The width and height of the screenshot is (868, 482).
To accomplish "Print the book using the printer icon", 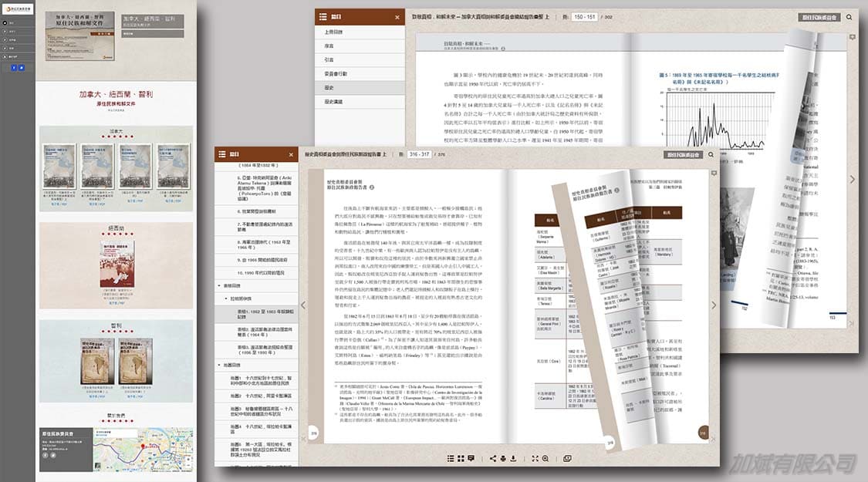I will [502, 458].
